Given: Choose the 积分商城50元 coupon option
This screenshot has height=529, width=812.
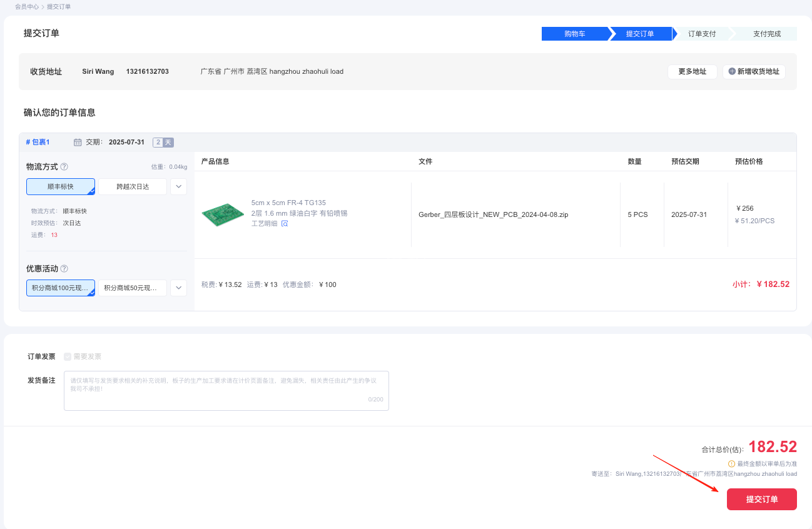Looking at the screenshot, I should click(x=133, y=288).
